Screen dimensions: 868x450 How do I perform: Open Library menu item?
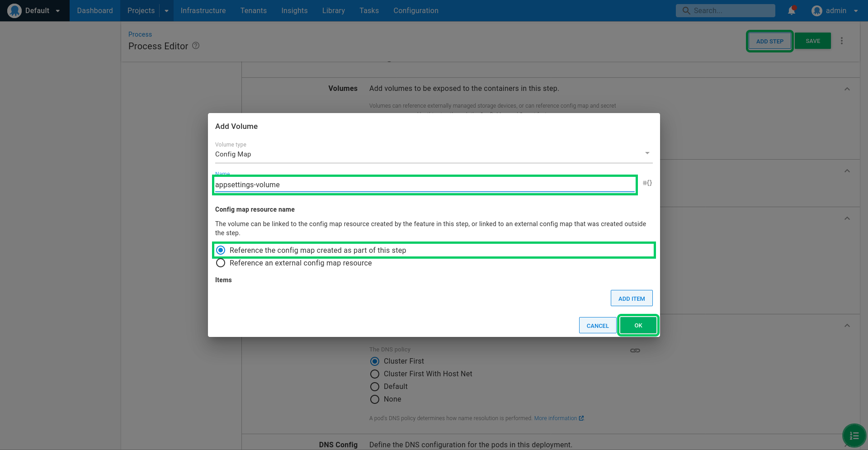pos(334,10)
